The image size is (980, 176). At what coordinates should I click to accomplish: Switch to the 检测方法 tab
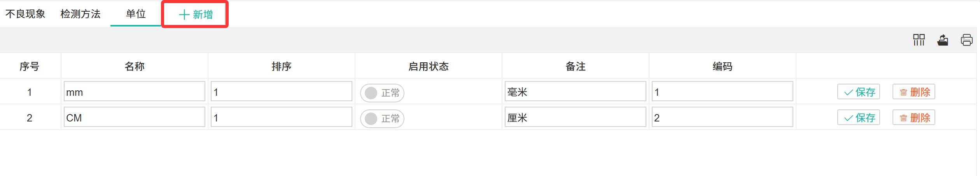coord(80,14)
